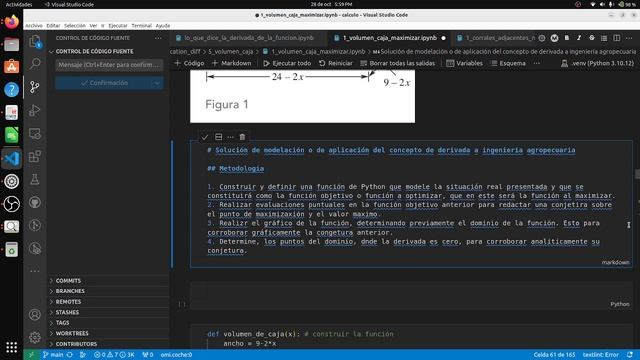Open the Esquema outline

[x=508, y=63]
